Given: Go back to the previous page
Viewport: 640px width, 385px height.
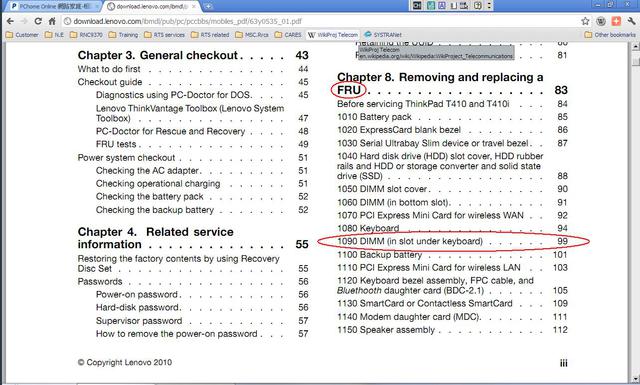Looking at the screenshot, I should tap(10, 21).
